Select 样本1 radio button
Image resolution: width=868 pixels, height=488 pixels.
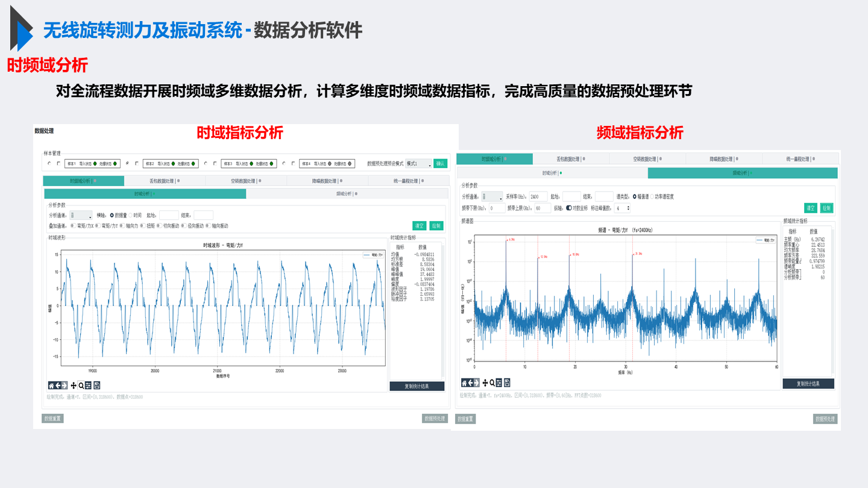(49, 163)
